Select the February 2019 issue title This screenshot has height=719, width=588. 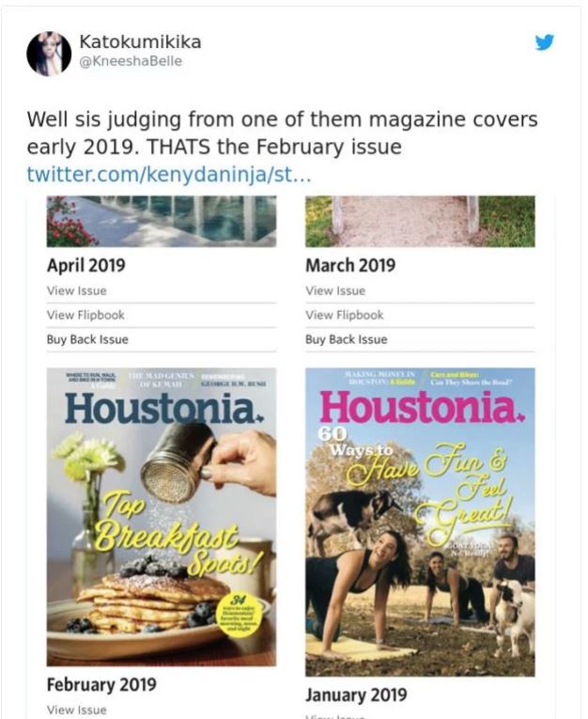101,684
